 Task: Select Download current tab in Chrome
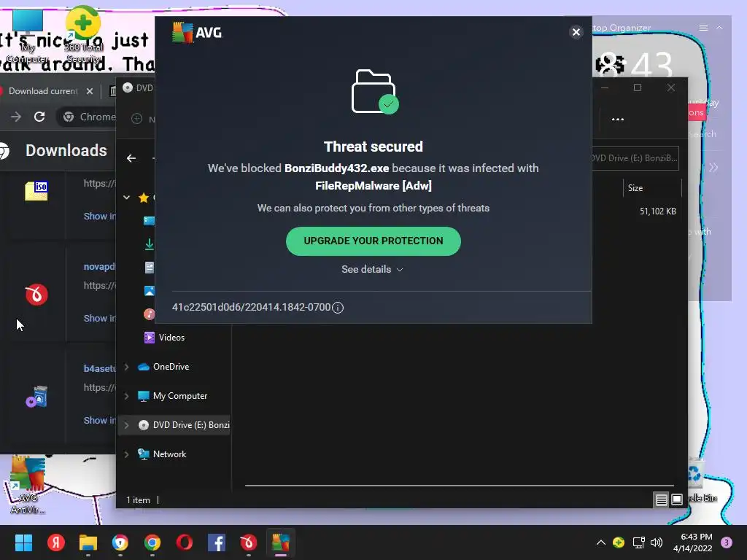pos(43,91)
